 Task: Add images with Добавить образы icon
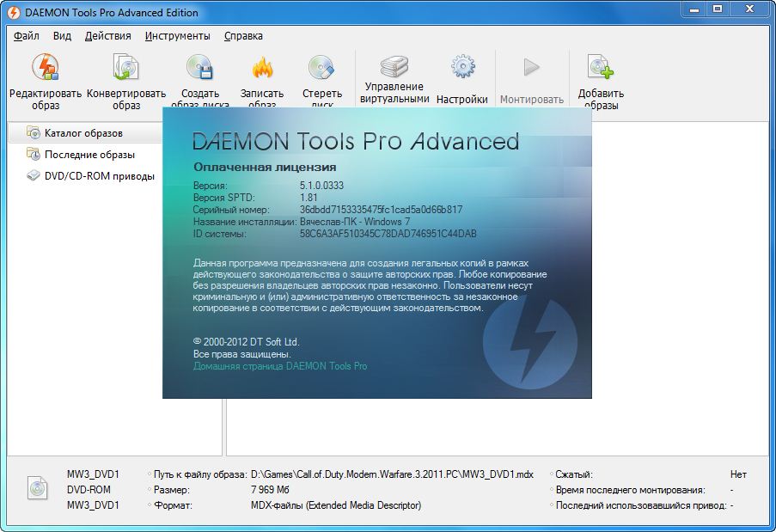coord(601,67)
